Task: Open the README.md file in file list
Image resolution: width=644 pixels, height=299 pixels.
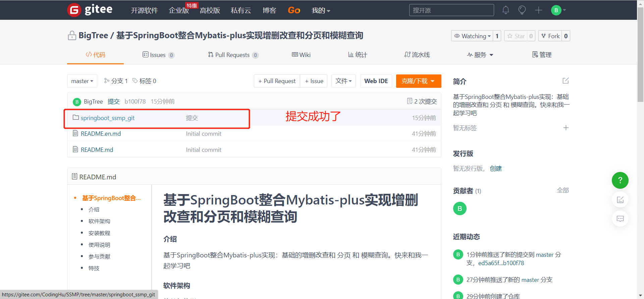Action: pos(97,150)
